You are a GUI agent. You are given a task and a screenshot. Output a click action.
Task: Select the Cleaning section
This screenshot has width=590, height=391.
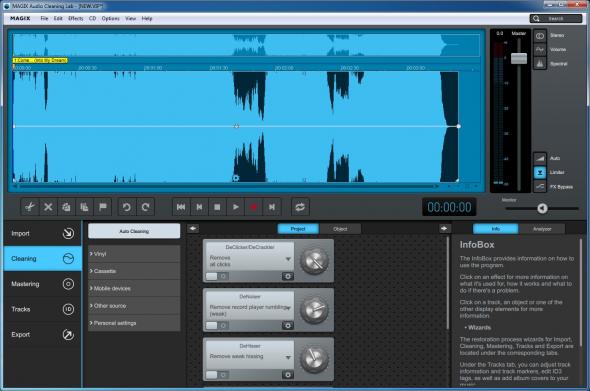click(x=43, y=259)
